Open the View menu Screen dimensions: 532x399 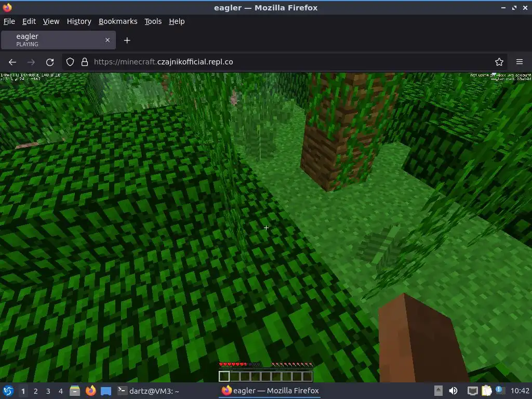tap(51, 21)
